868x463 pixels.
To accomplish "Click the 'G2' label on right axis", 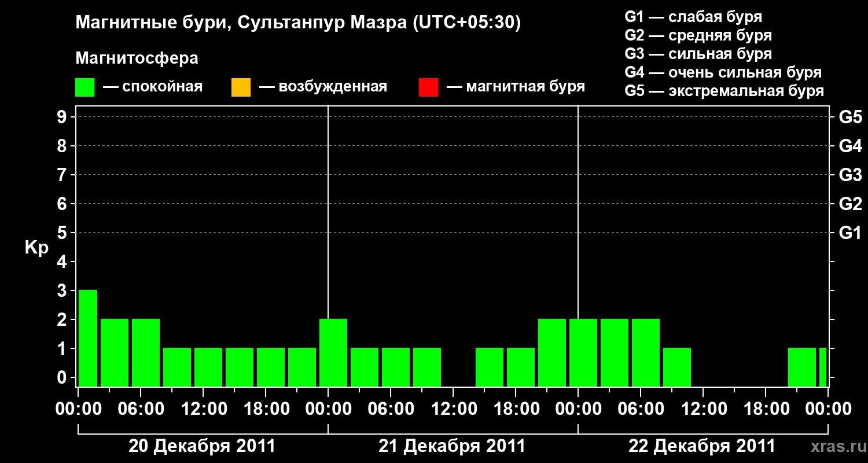I will click(x=851, y=204).
